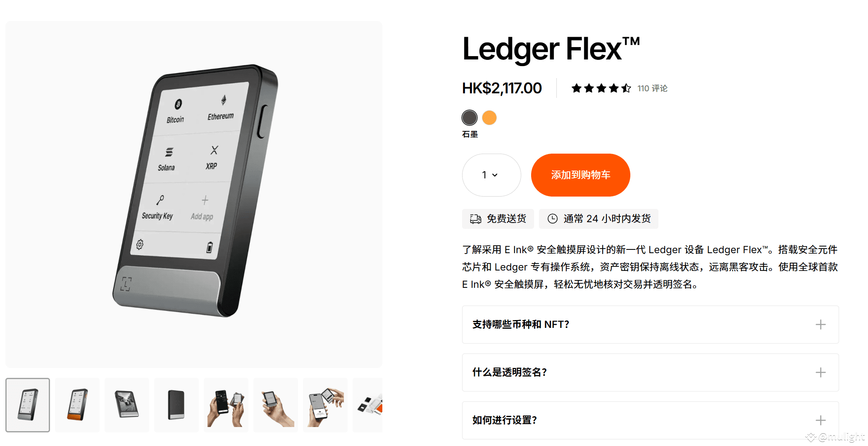Select the thumbnail of hand holding device
Screen dimensions: 868x446
click(276, 405)
